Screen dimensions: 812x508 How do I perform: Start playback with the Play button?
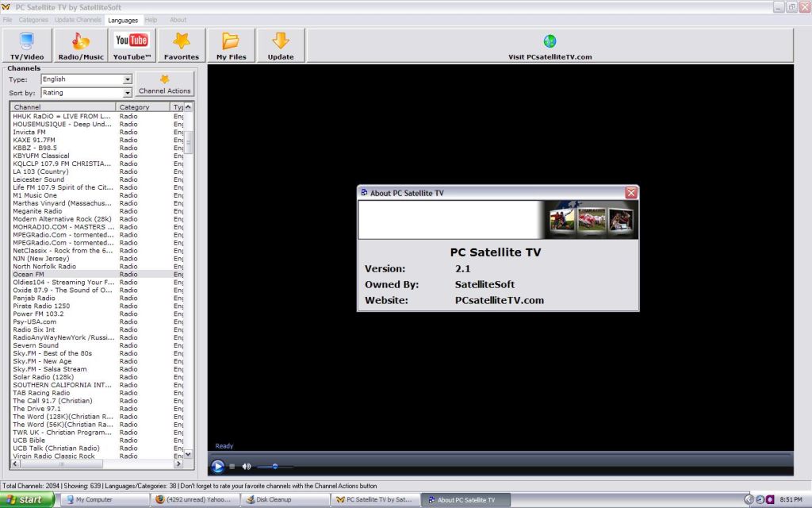point(217,467)
